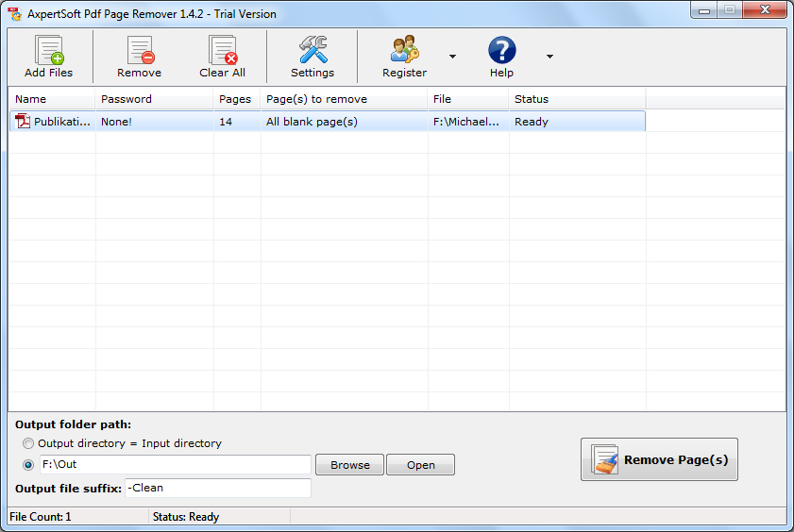Expand the Help dropdown arrow
794x532 pixels.
click(x=549, y=57)
